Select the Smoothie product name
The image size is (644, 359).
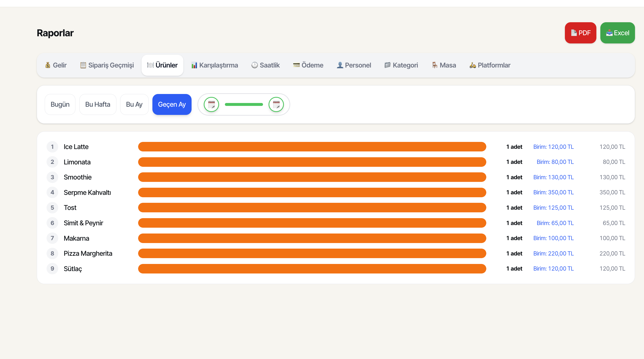pos(78,177)
